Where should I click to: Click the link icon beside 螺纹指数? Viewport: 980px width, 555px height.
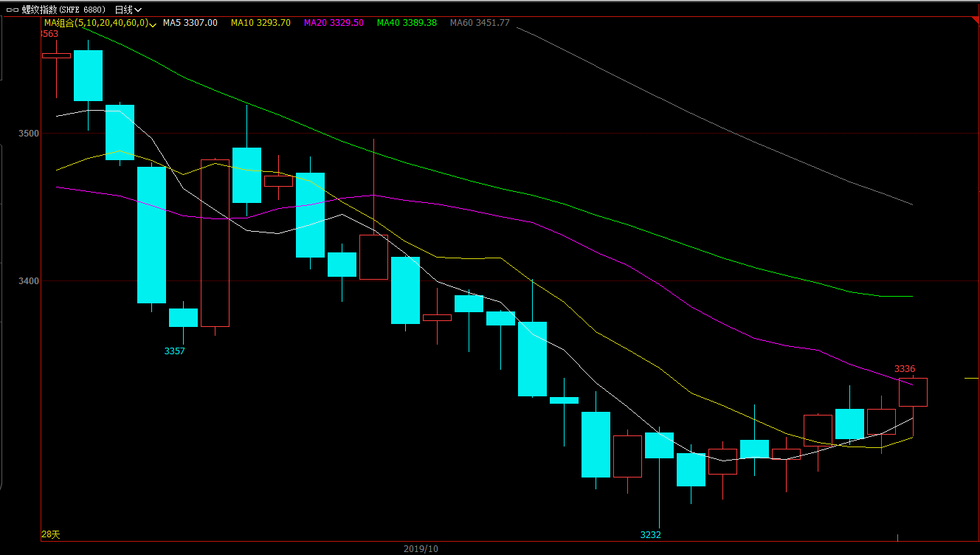point(12,10)
